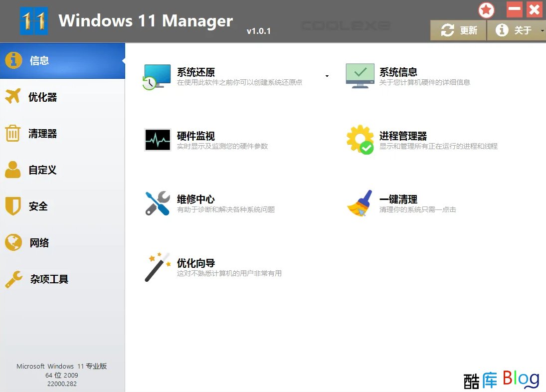Click the Windows 11 Manager title text
Viewport: 546px width, 392px height.
(x=146, y=21)
